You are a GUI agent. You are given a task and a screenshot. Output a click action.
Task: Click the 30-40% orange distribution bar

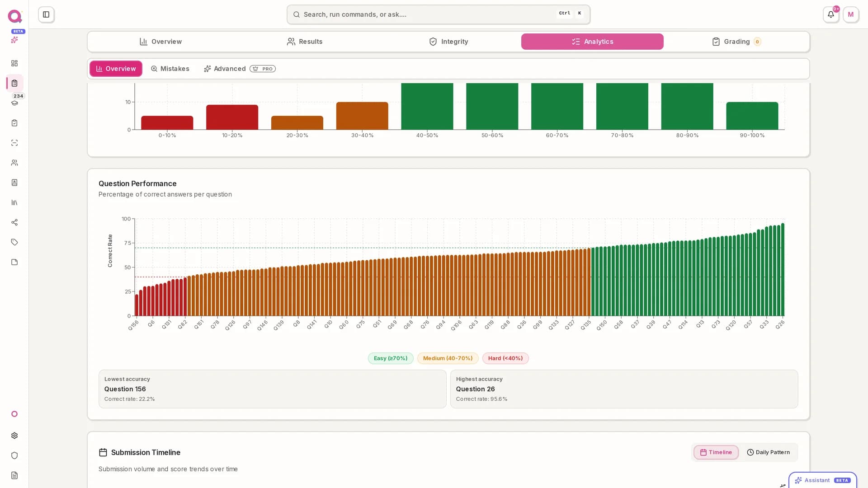coord(362,116)
